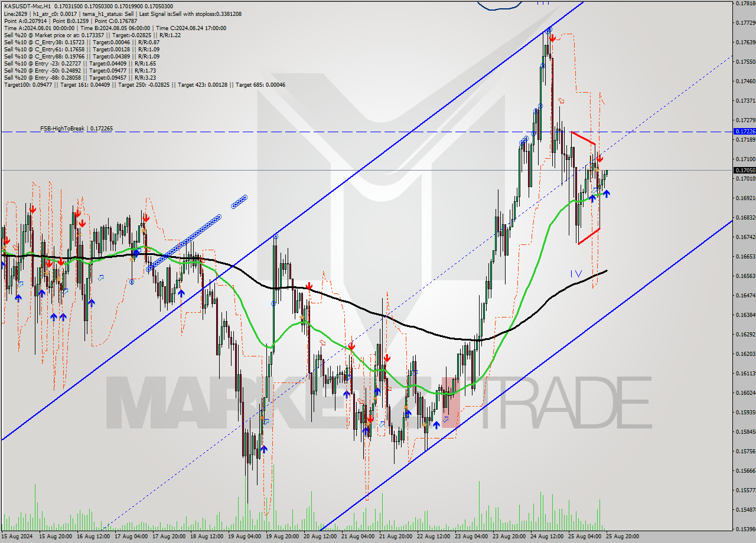Screen dimensions: 756x543
Task: Click the 0.15577 price axis label
Action: (x=746, y=490)
